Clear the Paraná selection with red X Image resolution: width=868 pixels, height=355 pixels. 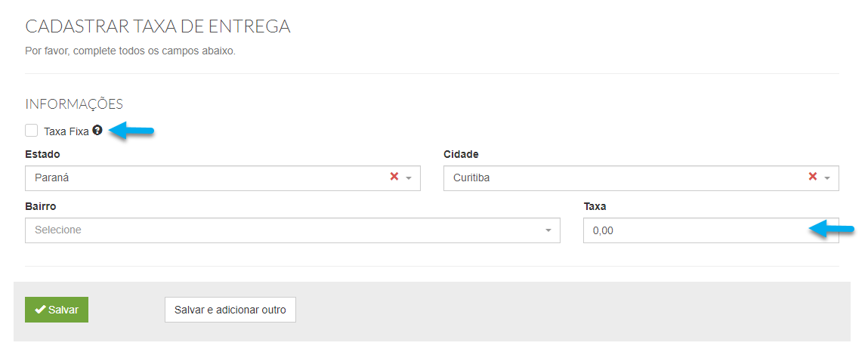pyautogui.click(x=394, y=177)
